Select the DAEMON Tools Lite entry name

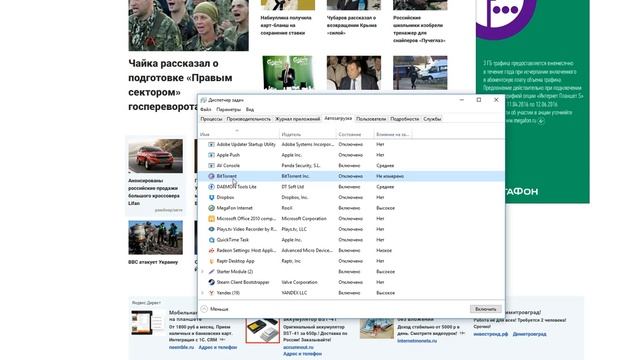(236, 187)
